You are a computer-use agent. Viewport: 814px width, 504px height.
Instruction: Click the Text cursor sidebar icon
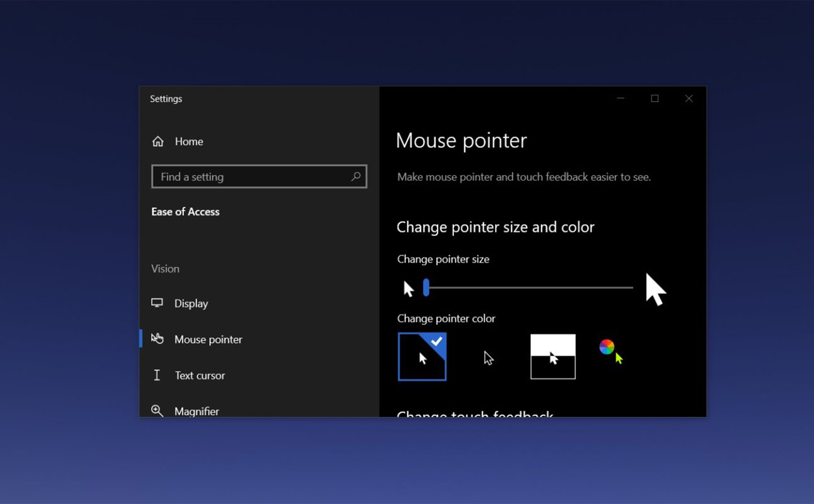[157, 375]
